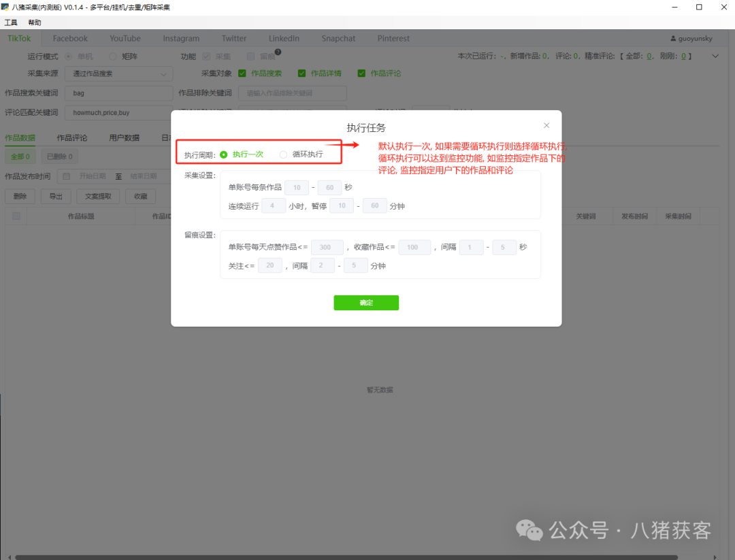
Task: Open the 作品评论 data tab
Action: [x=71, y=137]
